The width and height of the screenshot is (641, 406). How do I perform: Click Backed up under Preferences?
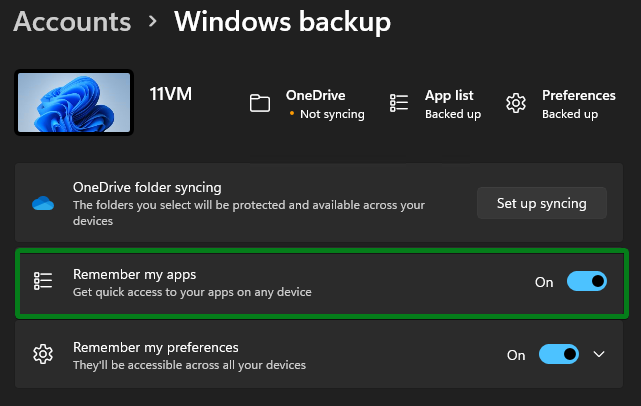[x=570, y=114]
